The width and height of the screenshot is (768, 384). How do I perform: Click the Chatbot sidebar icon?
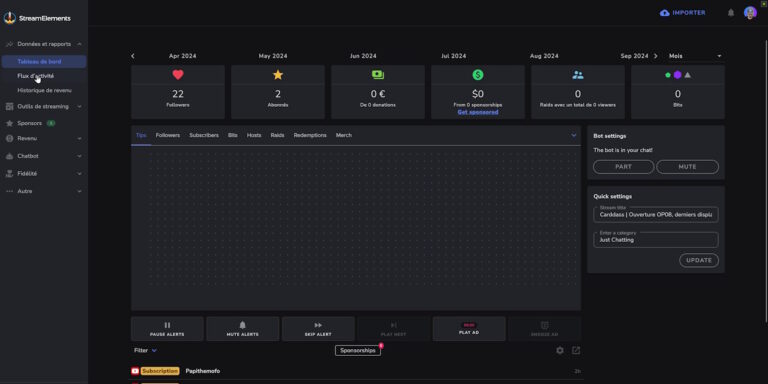tap(9, 156)
